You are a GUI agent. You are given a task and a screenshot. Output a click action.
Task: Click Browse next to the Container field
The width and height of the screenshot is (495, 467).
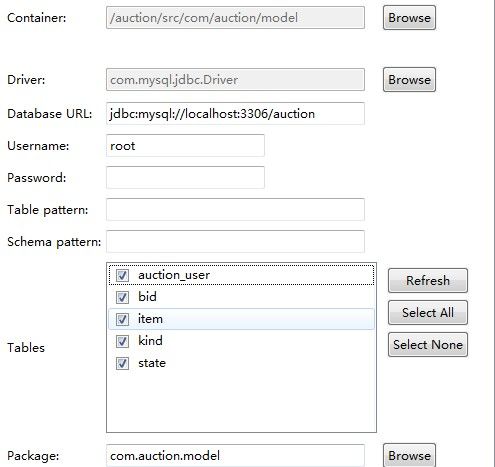click(409, 18)
